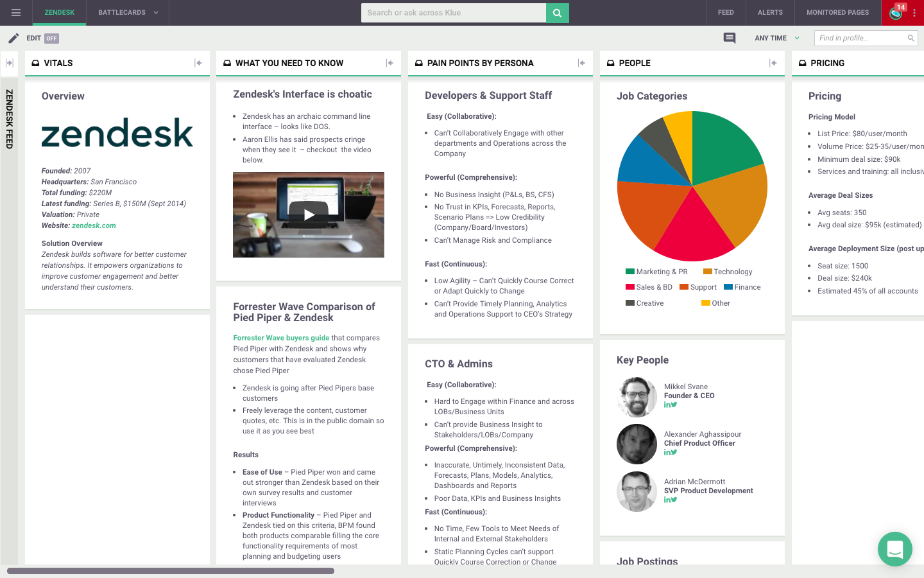
Task: Click the horizontal scrollbar at the bottom
Action: click(x=171, y=570)
